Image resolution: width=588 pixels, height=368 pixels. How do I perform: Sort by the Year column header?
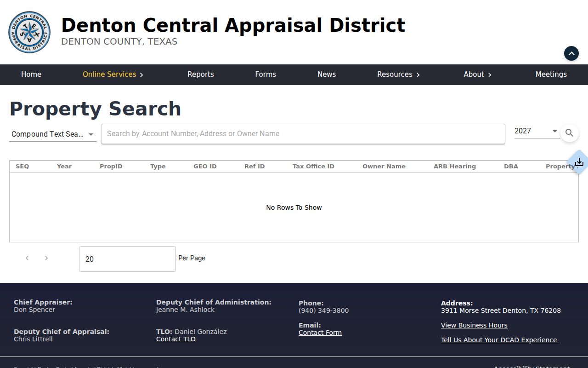pyautogui.click(x=64, y=167)
